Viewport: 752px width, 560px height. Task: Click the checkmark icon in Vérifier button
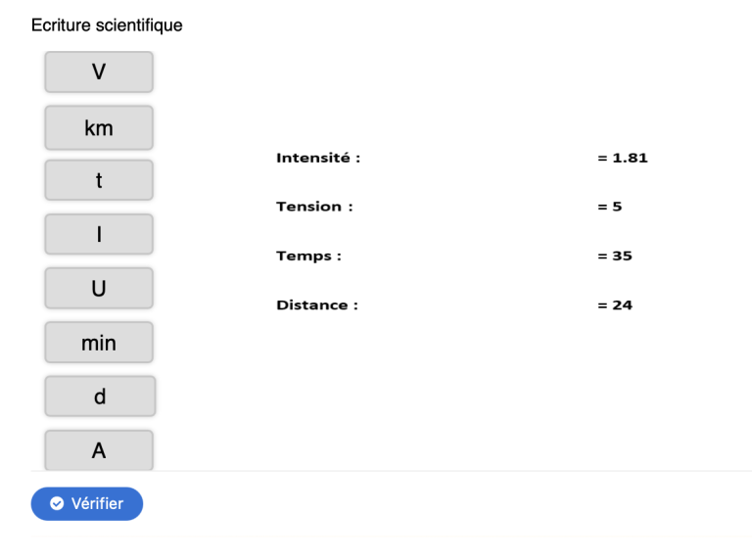click(57, 503)
